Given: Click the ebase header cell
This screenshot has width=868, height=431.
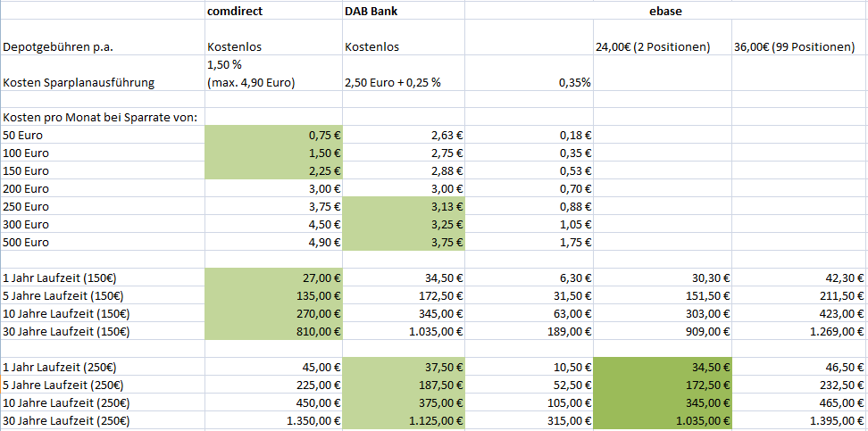Looking at the screenshot, I should 666,11.
